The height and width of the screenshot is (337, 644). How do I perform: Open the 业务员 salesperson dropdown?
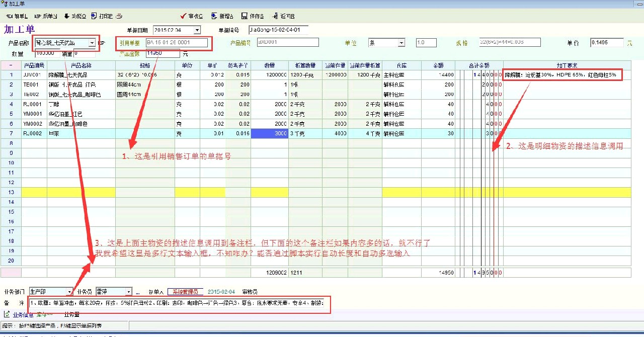pyautogui.click(x=129, y=292)
